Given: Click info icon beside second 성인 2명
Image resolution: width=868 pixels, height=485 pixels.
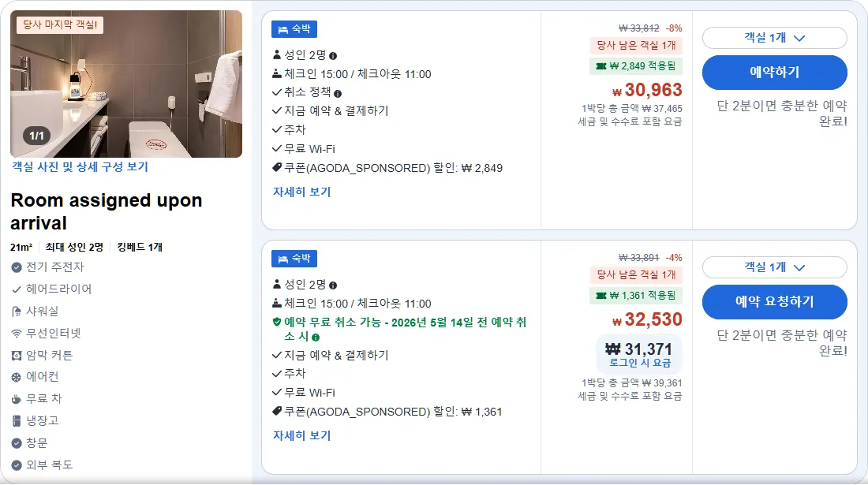Looking at the screenshot, I should (x=333, y=285).
